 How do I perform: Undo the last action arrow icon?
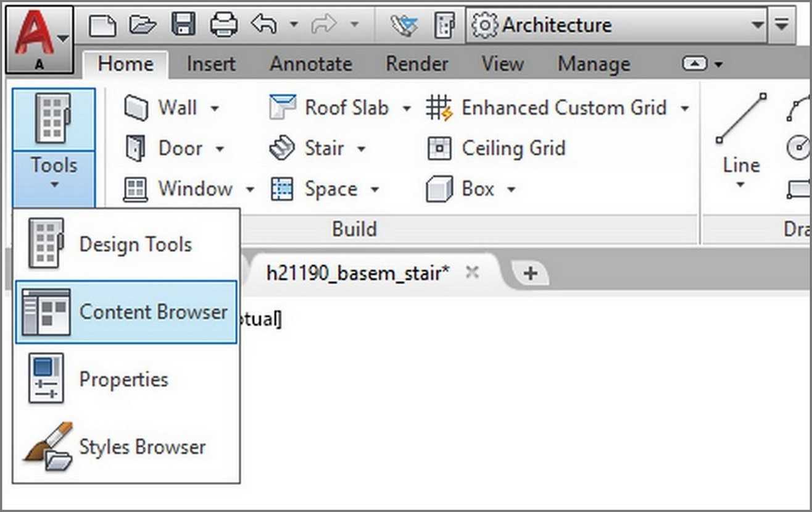coord(264,25)
